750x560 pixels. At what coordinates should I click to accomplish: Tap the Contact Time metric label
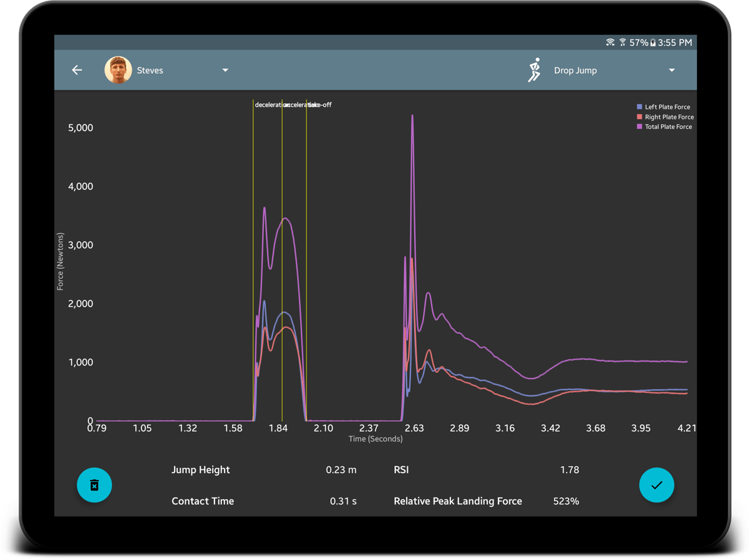[x=203, y=501]
